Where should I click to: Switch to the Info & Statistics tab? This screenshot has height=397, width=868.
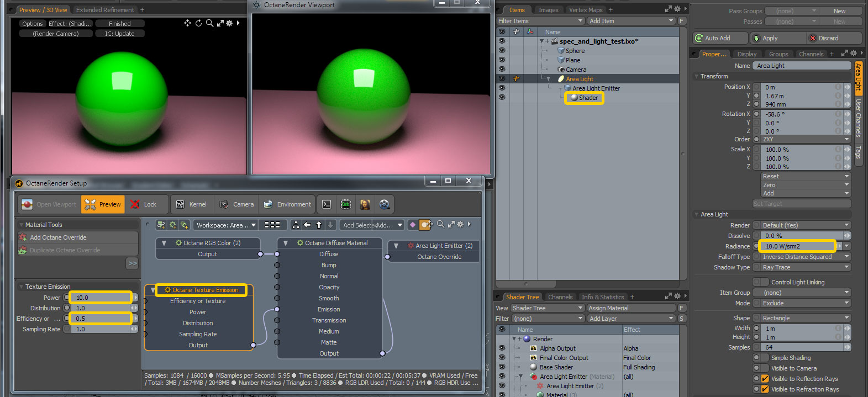602,297
